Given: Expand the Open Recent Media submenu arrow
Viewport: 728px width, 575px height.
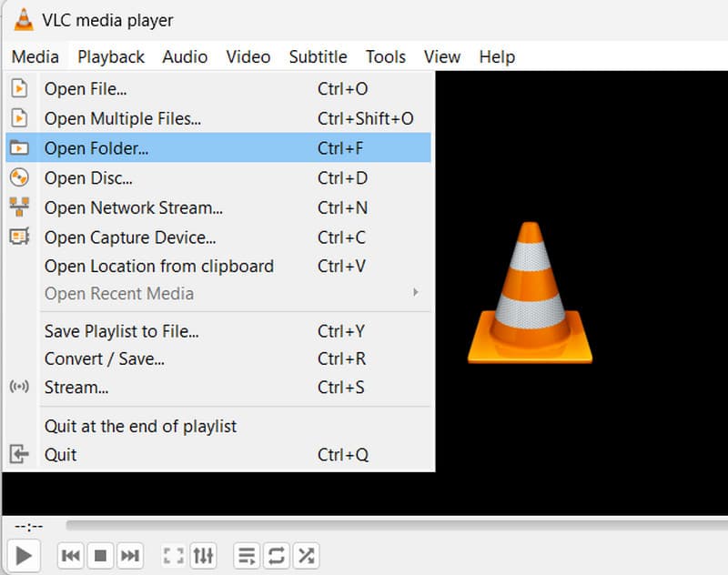Looking at the screenshot, I should click(416, 292).
